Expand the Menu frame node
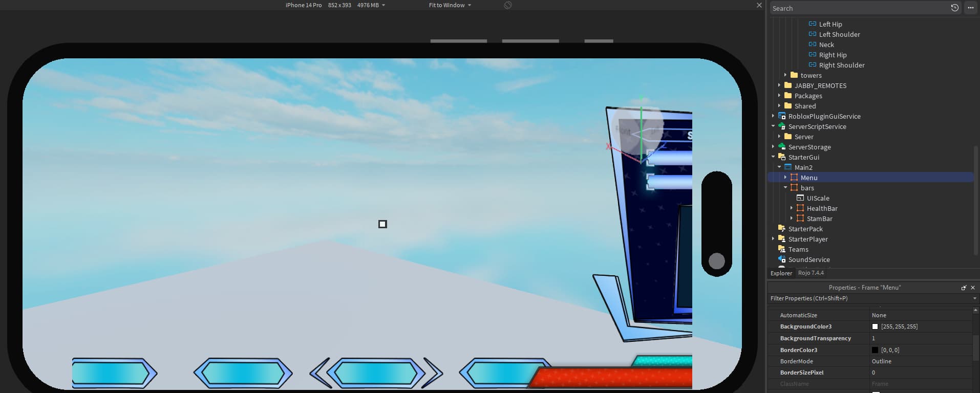Viewport: 980px width, 393px height. (785, 178)
